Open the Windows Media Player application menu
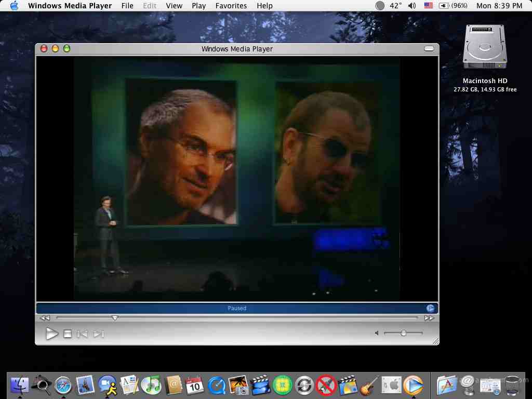532x399 pixels. (x=70, y=6)
